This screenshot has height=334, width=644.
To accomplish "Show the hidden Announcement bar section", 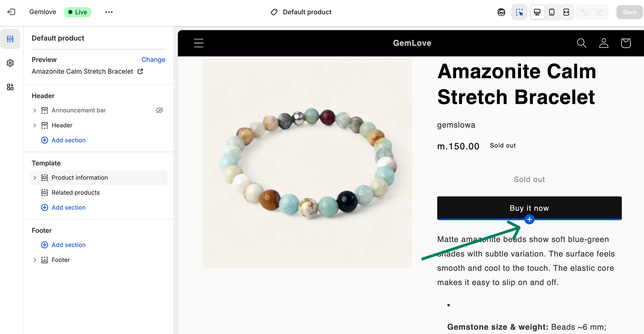I will tap(159, 110).
